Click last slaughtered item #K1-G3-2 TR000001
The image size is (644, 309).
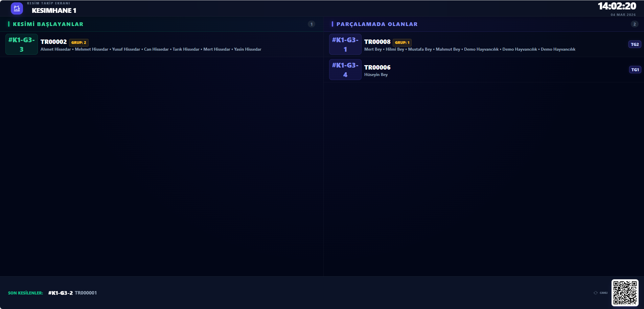pyautogui.click(x=72, y=293)
